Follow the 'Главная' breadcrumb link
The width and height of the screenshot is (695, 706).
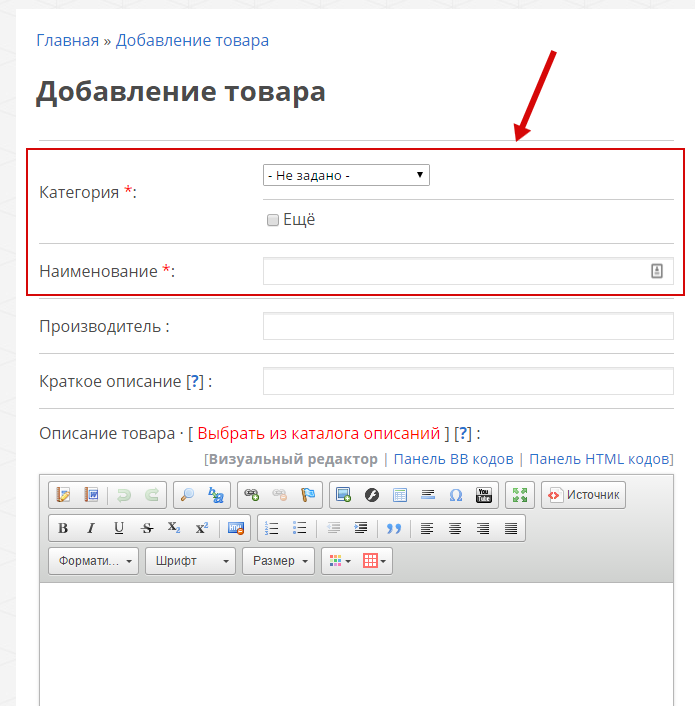pyautogui.click(x=67, y=40)
